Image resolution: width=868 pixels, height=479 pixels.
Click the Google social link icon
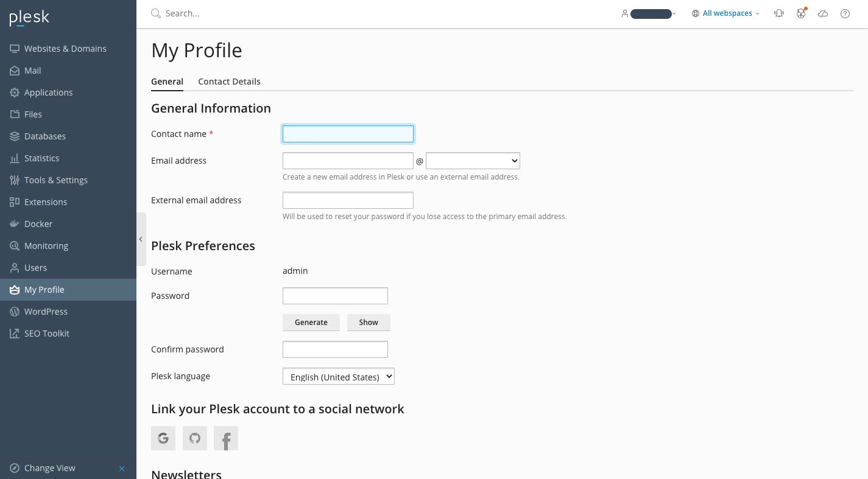coord(163,438)
